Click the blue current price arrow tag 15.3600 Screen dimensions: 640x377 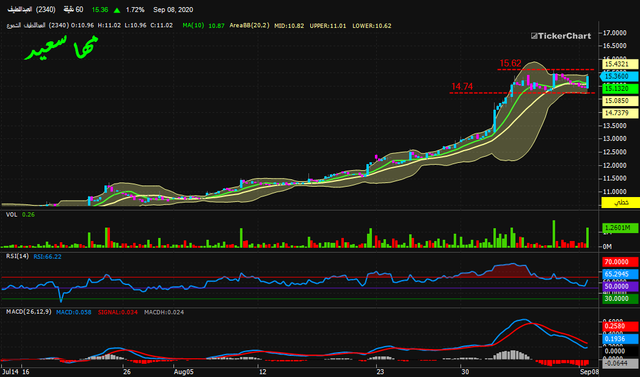tap(619, 76)
